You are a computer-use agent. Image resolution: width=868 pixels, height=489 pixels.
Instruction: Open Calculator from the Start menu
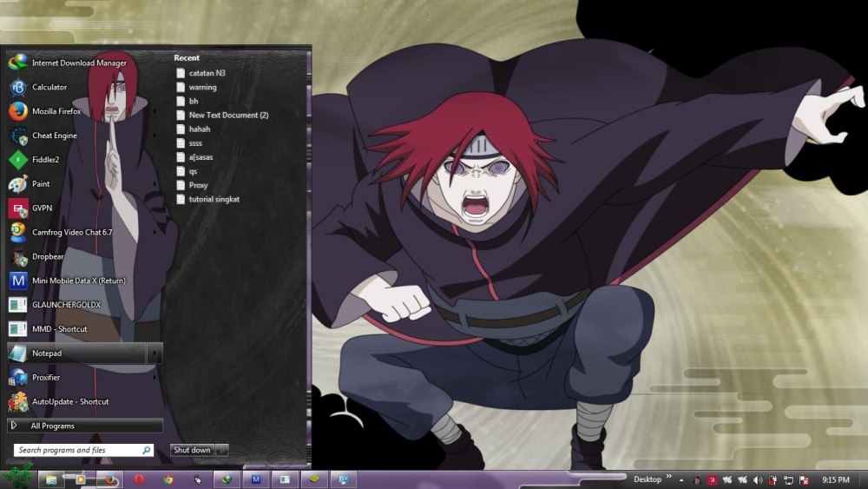click(85, 87)
